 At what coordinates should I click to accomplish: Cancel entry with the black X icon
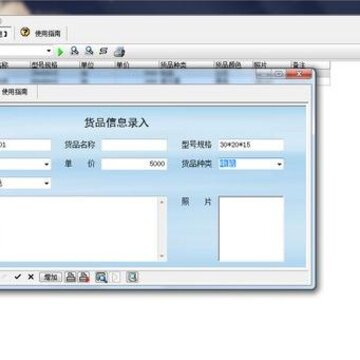click(x=31, y=277)
